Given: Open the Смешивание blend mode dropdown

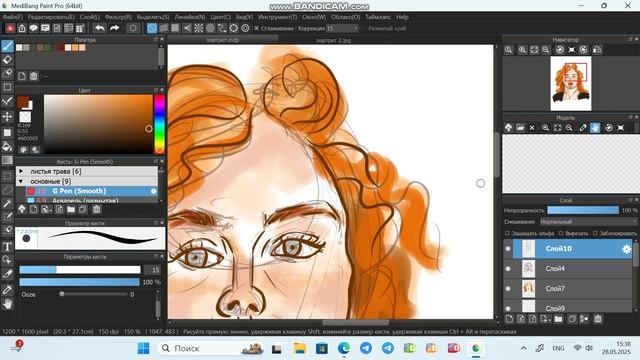Looking at the screenshot, I should click(588, 222).
